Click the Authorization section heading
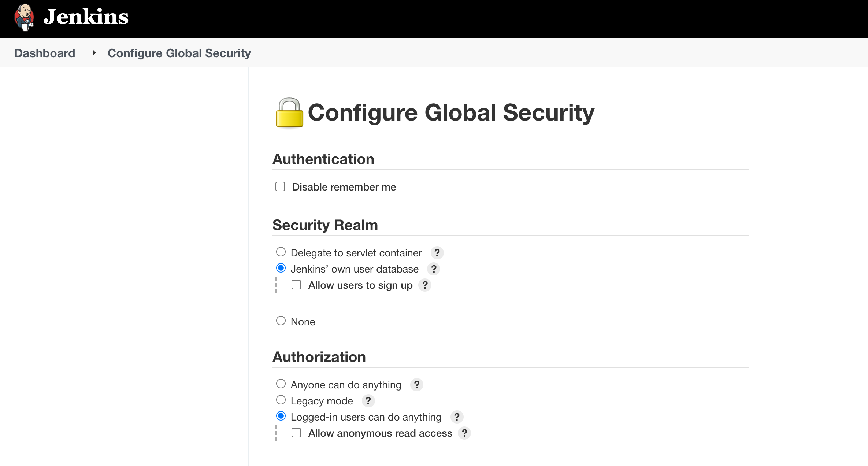The image size is (868, 466). (319, 357)
